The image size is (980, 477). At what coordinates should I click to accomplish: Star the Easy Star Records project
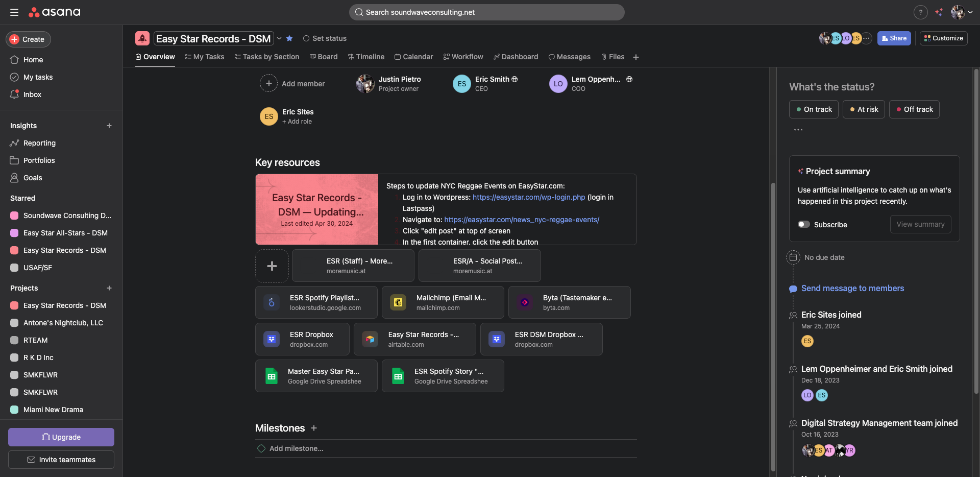[x=289, y=38]
